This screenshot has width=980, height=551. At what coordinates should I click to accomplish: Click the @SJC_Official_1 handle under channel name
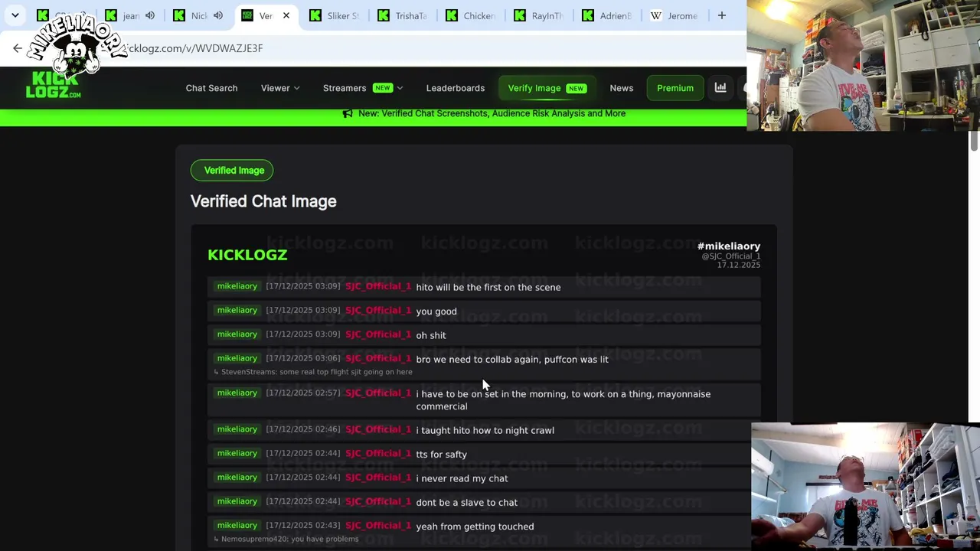pos(731,256)
